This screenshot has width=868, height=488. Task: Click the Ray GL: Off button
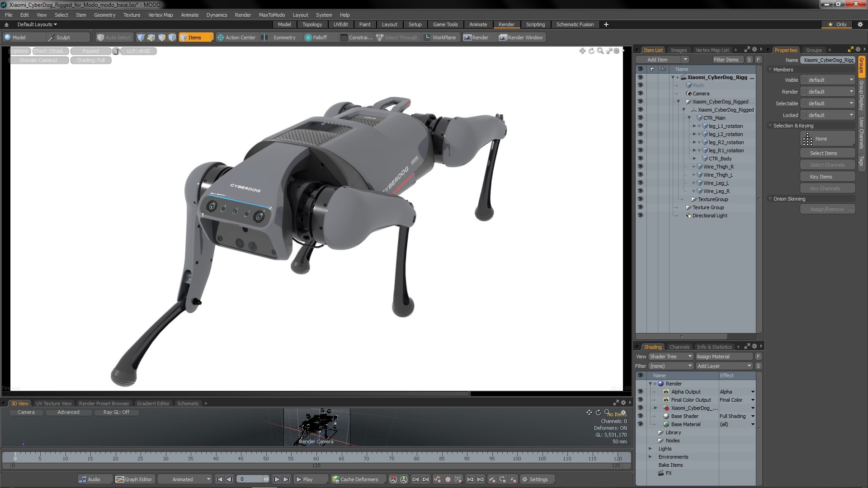[116, 412]
